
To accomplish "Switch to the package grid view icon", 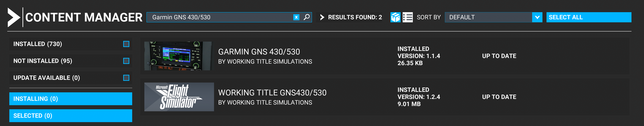I will [x=395, y=17].
